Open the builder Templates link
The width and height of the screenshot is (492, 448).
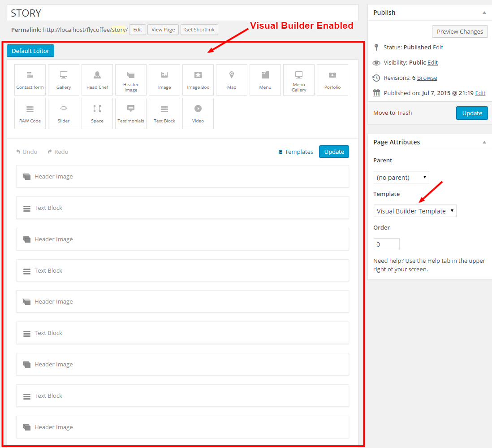[x=296, y=152]
